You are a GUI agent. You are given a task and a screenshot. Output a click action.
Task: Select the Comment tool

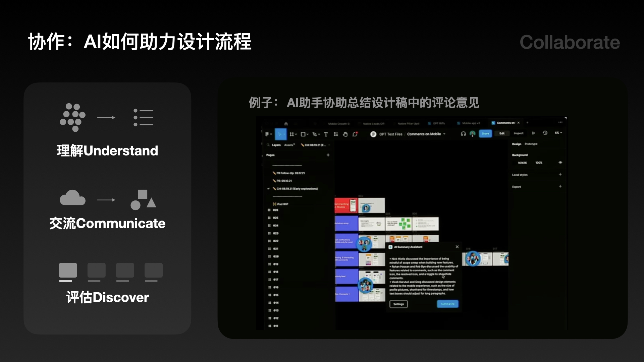point(355,134)
